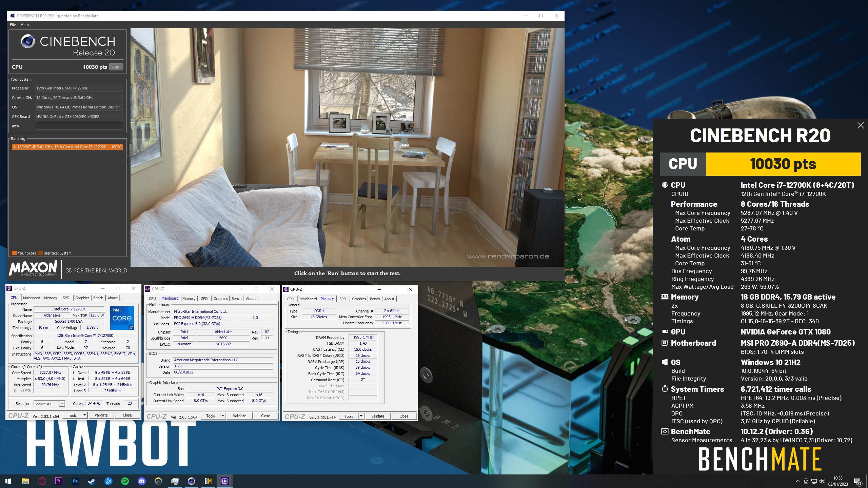Click the Cinebench sphere logo in the left panel
The height and width of the screenshot is (488, 868).
point(28,41)
